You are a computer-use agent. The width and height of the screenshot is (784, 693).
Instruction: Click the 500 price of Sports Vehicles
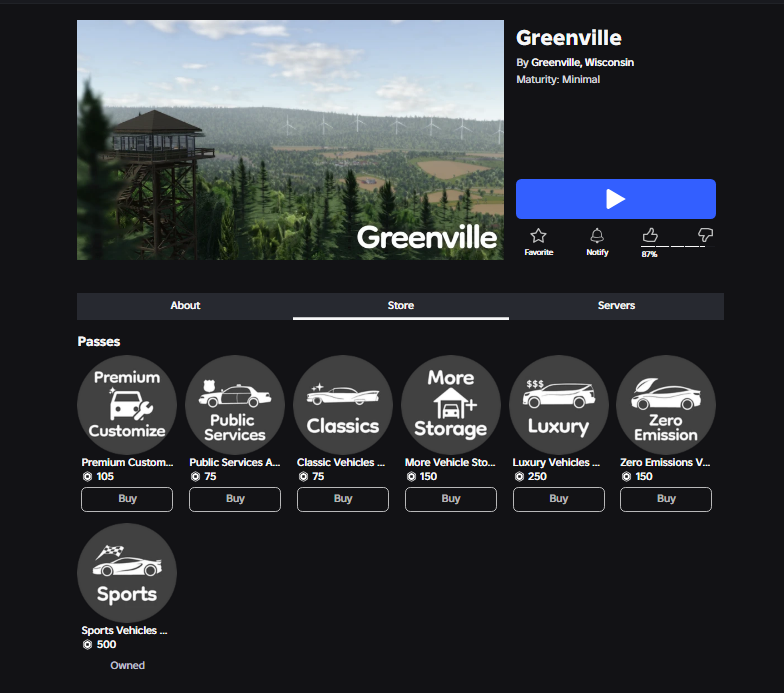106,644
